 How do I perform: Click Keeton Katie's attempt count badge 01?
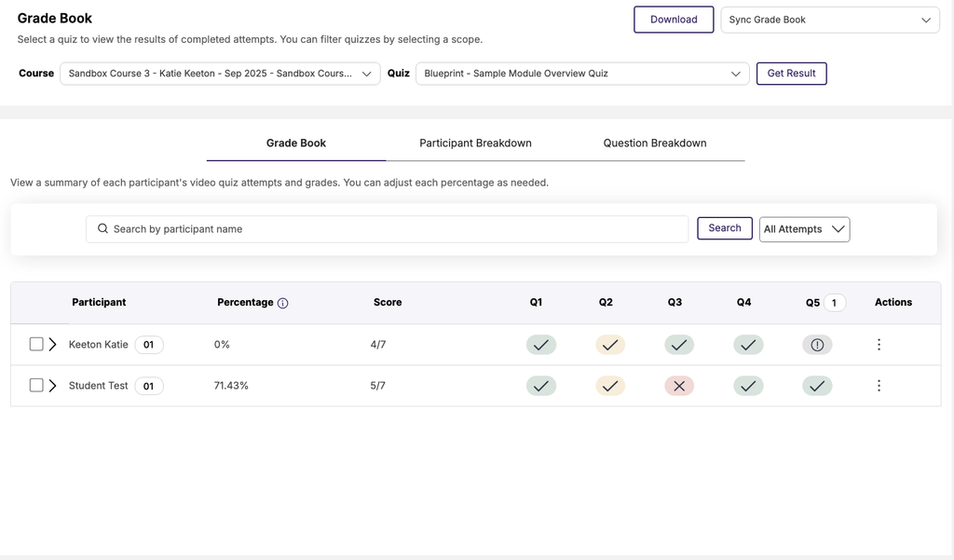click(x=148, y=345)
